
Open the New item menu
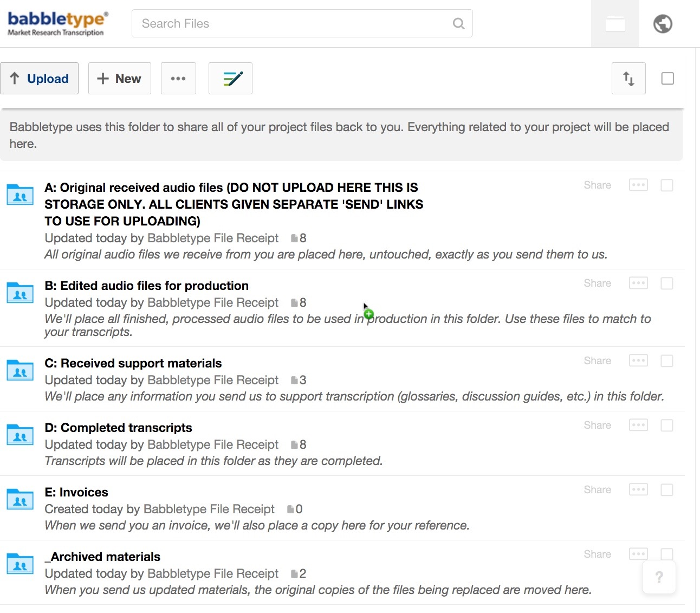119,79
